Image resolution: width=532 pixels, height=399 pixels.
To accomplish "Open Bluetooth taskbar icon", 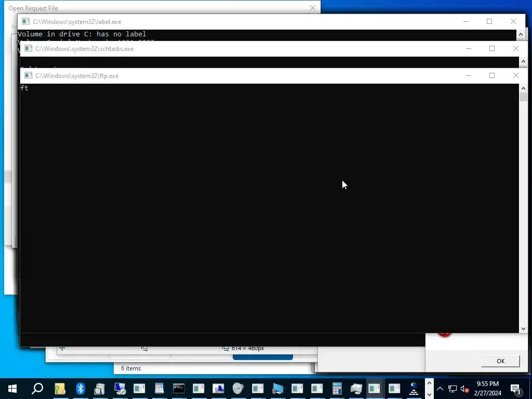I will pyautogui.click(x=80, y=389).
